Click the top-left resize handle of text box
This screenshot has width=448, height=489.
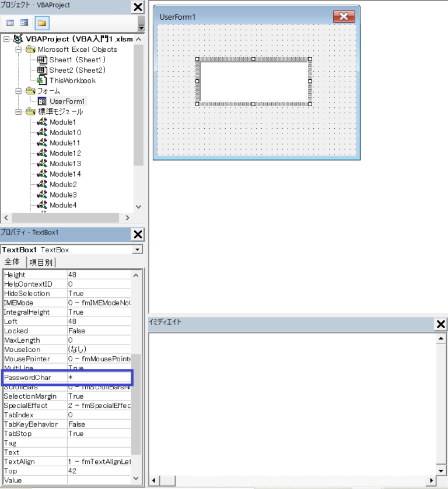197,59
